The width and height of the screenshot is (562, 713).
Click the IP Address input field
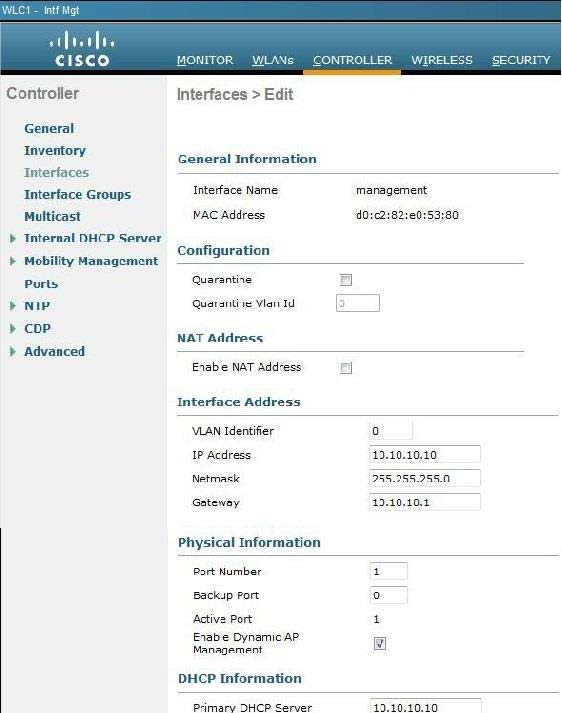click(424, 454)
